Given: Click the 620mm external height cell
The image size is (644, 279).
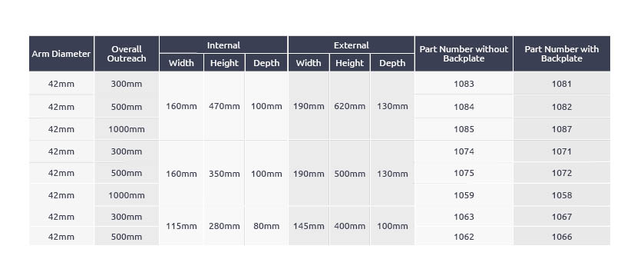Looking at the screenshot, I should 349,106.
